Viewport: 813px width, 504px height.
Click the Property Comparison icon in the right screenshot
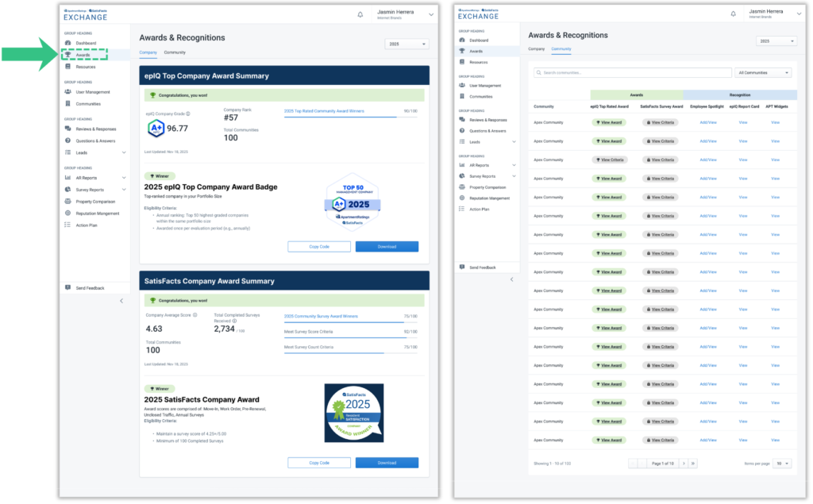462,187
